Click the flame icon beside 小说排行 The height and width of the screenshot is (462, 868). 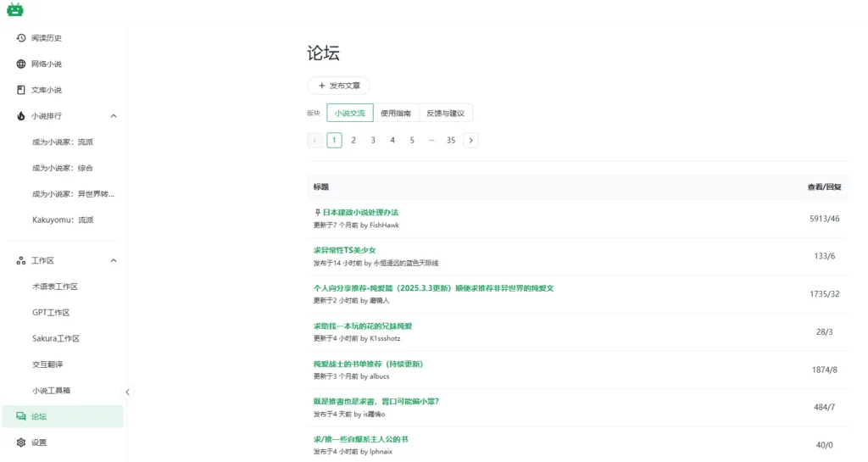pos(21,116)
